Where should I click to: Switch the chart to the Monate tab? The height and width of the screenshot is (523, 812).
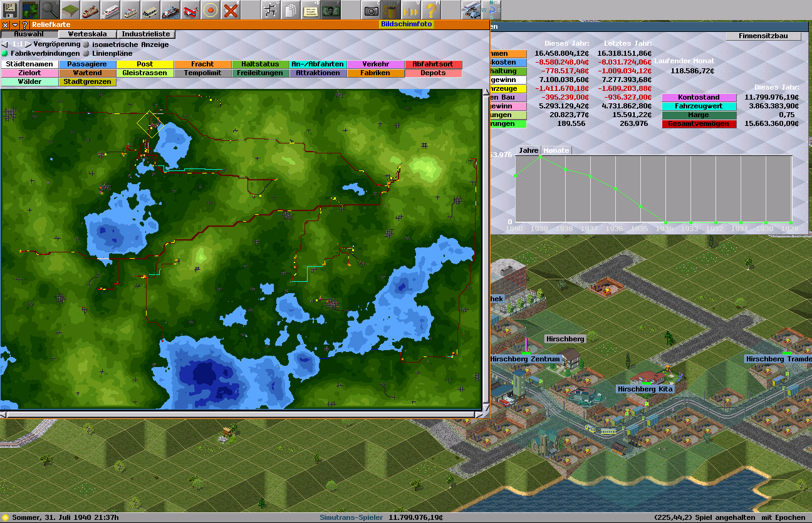pos(556,150)
